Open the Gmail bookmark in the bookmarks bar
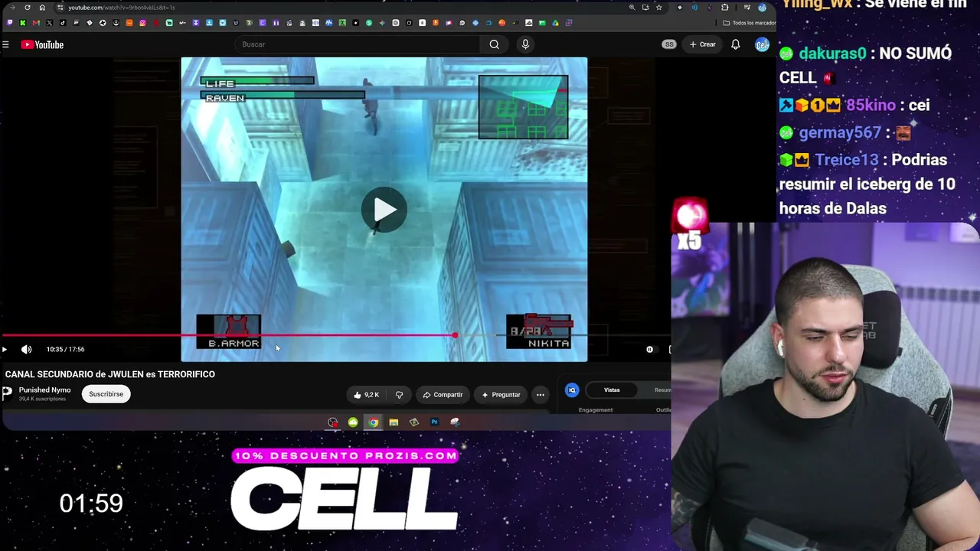Viewport: 980px width, 551px height. point(36,23)
